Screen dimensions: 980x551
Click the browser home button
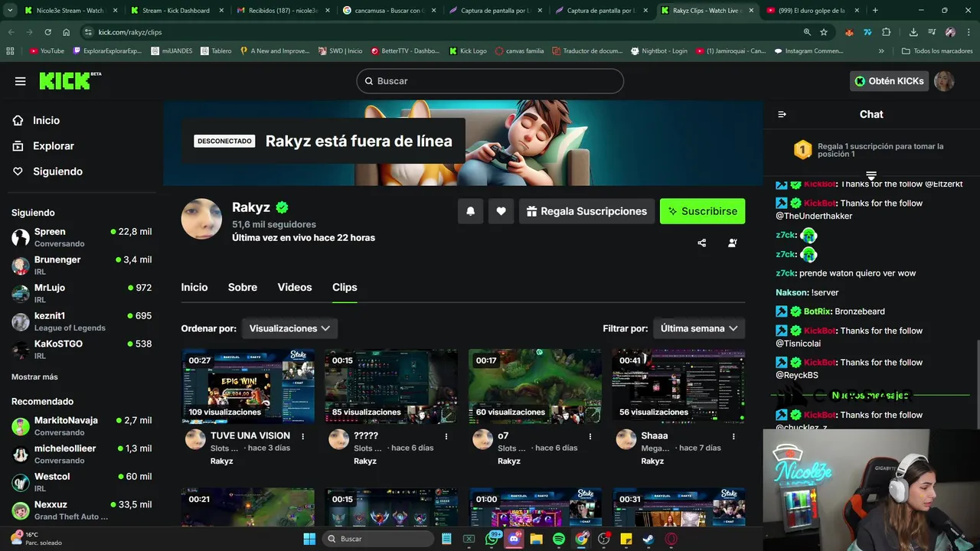tap(67, 32)
